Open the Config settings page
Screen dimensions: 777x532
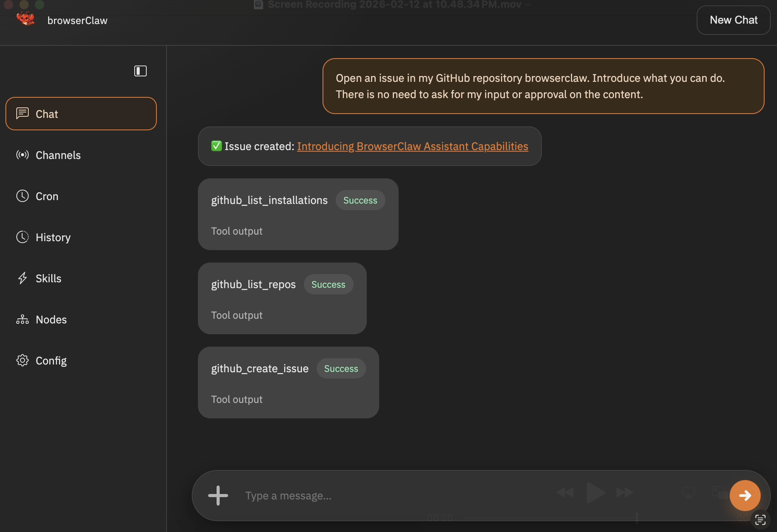pos(81,361)
